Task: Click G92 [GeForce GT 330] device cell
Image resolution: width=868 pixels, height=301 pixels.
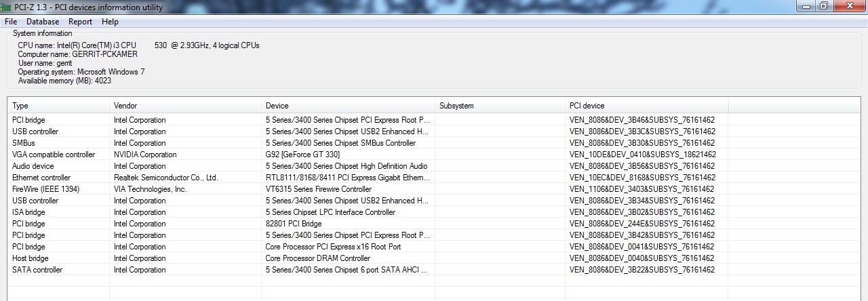Action: (x=302, y=155)
